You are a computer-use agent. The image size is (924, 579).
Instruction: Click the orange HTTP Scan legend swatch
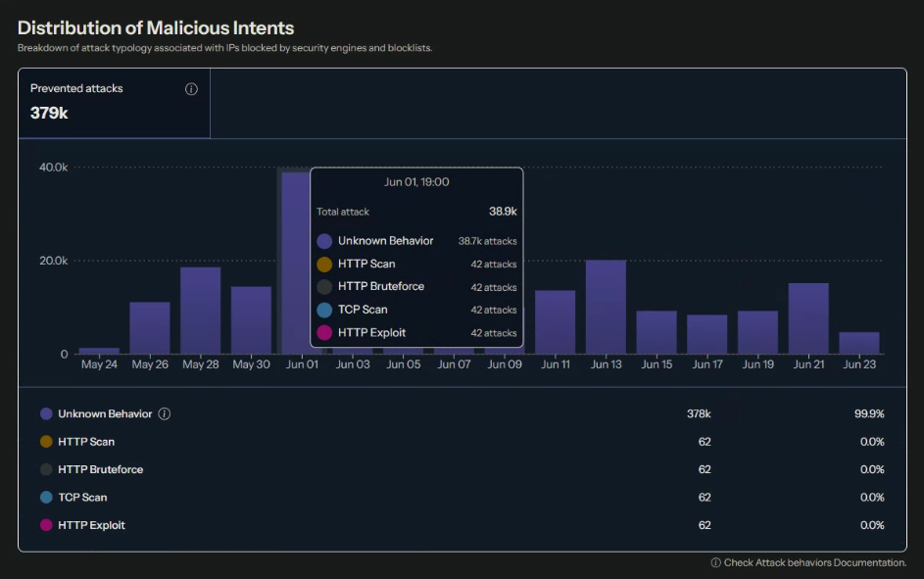[46, 442]
